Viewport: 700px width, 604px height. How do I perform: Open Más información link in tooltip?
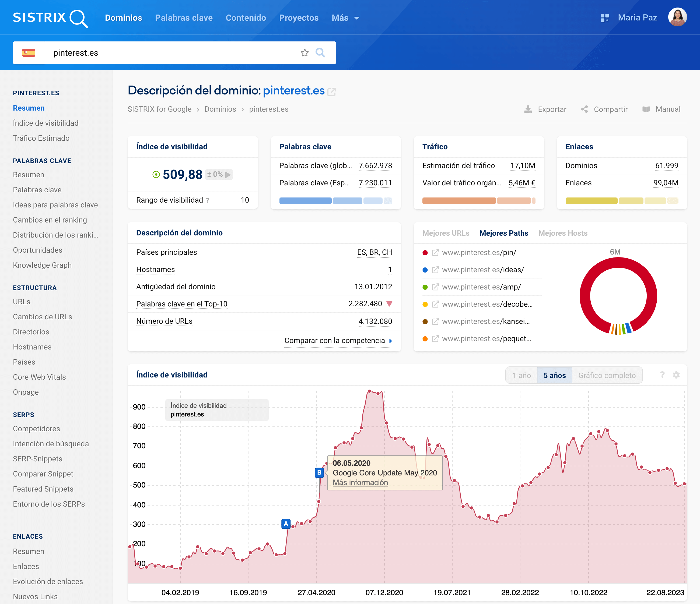360,482
